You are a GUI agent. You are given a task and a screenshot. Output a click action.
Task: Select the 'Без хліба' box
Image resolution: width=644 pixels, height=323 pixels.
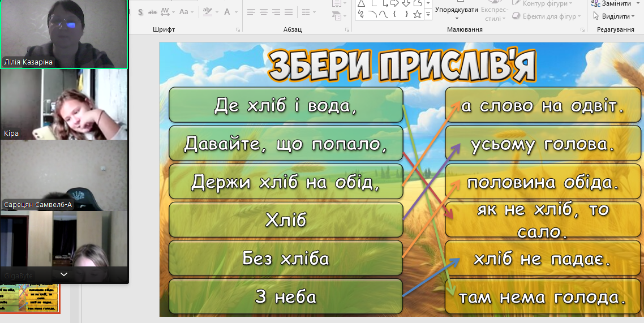pos(286,258)
